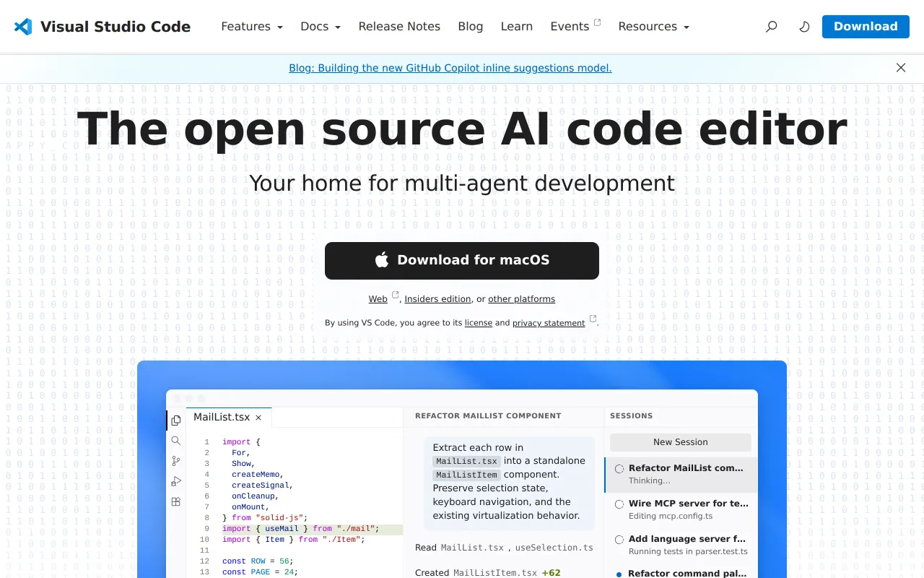This screenshot has width=924, height=578.
Task: Open the other platforms link
Action: (521, 299)
